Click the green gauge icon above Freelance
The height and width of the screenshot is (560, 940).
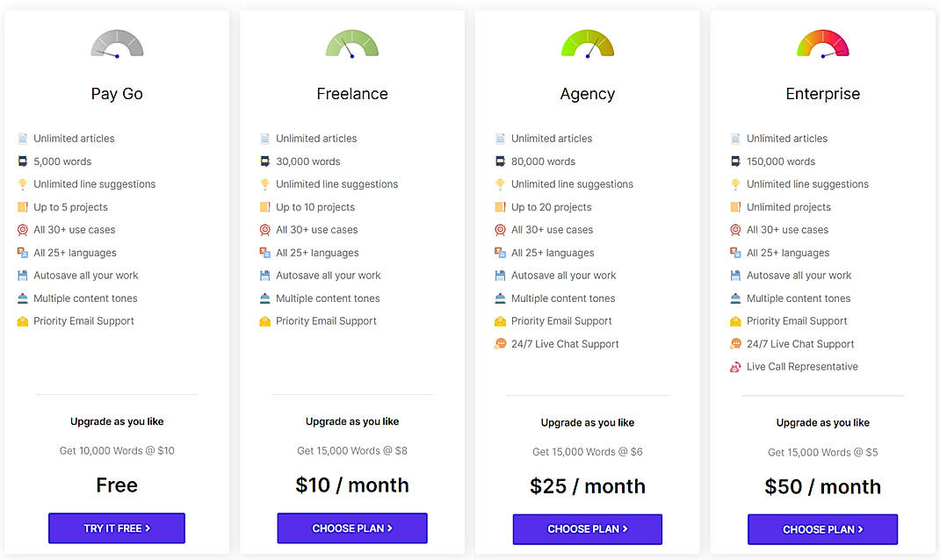click(x=351, y=44)
